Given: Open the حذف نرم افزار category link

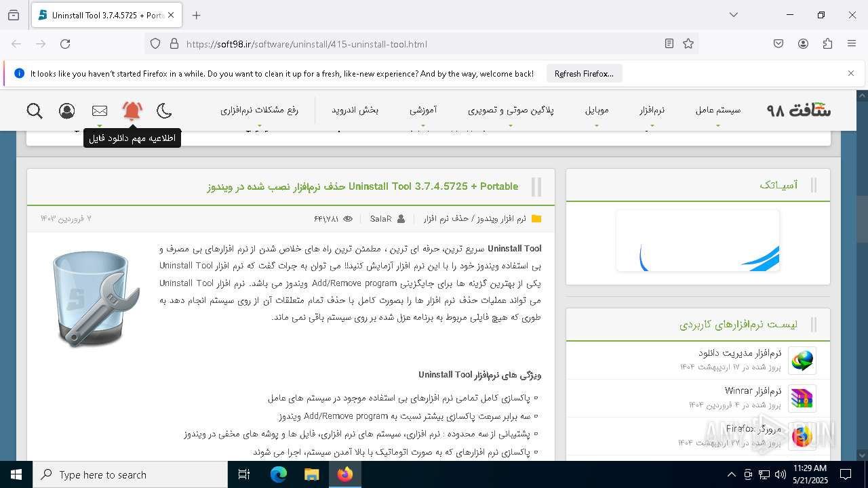Looking at the screenshot, I should pyautogui.click(x=446, y=219).
